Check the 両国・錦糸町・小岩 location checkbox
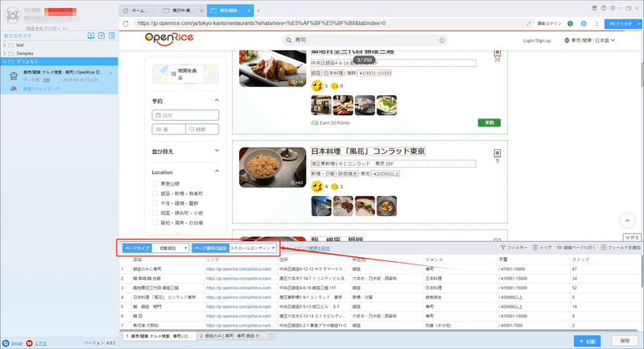Screen dimensions: 644x349 click(155, 213)
